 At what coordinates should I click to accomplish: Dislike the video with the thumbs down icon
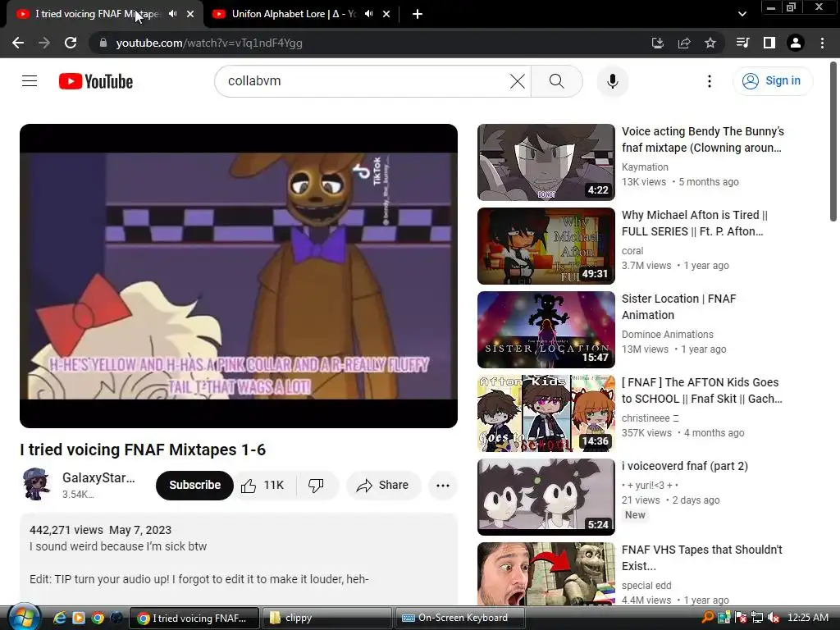[x=316, y=486]
